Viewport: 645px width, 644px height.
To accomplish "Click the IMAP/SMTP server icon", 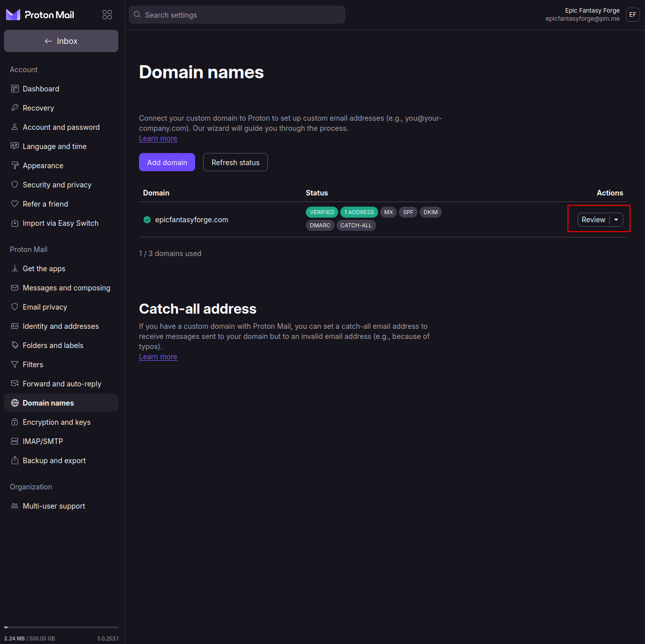I will pyautogui.click(x=15, y=441).
